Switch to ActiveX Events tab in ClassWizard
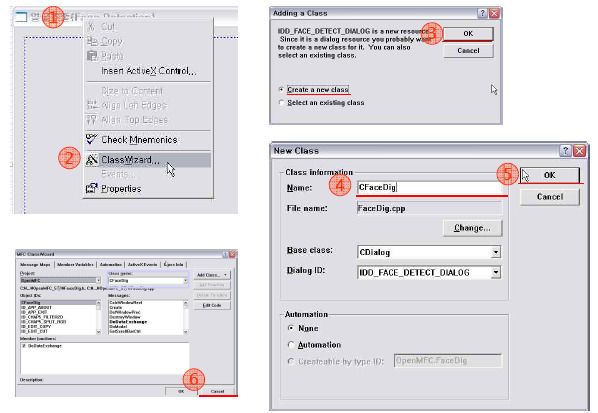598x413 pixels. click(x=142, y=264)
